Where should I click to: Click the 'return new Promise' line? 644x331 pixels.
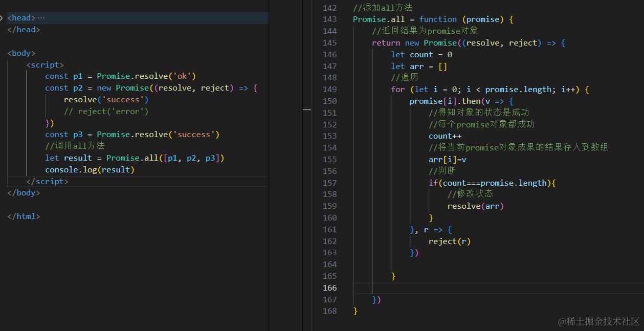coord(469,43)
